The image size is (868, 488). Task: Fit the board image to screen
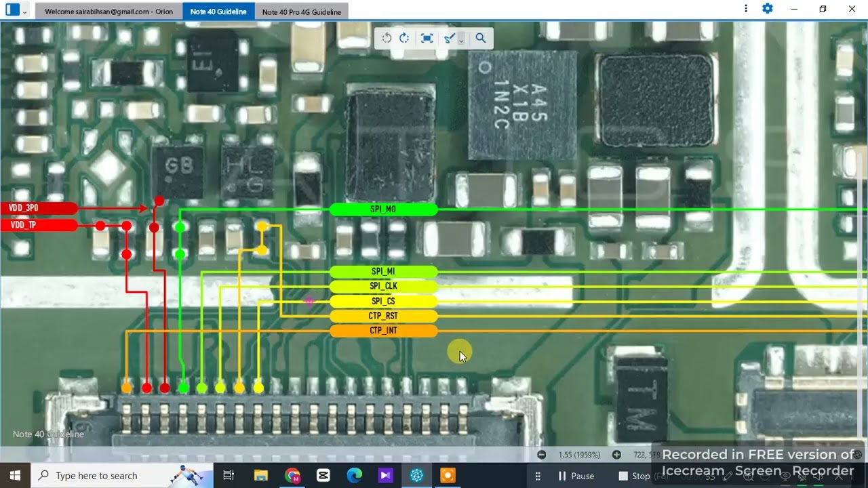point(427,38)
